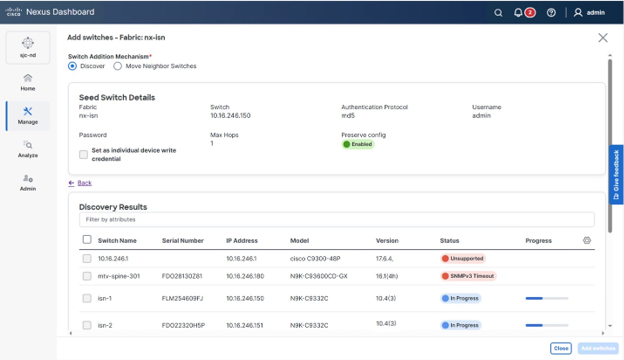Click the scroll down arrow near table bottom
The height and width of the screenshot is (360, 624).
click(610, 326)
